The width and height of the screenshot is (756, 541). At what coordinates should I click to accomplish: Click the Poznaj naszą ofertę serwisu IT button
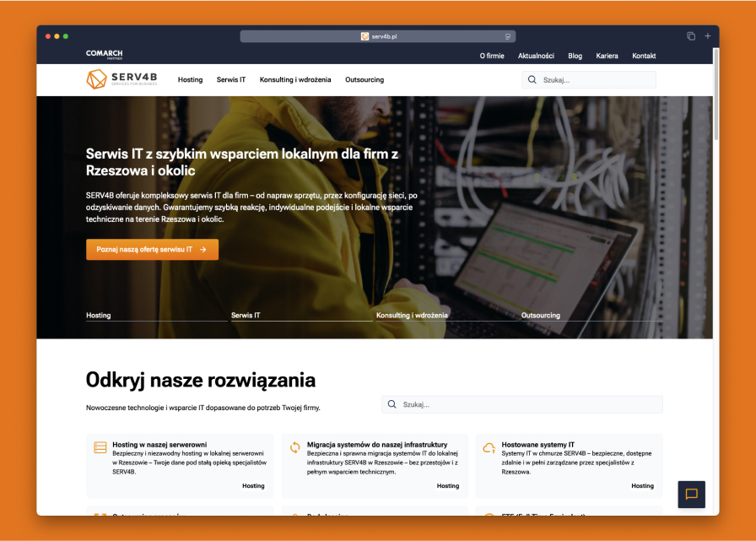point(152,249)
